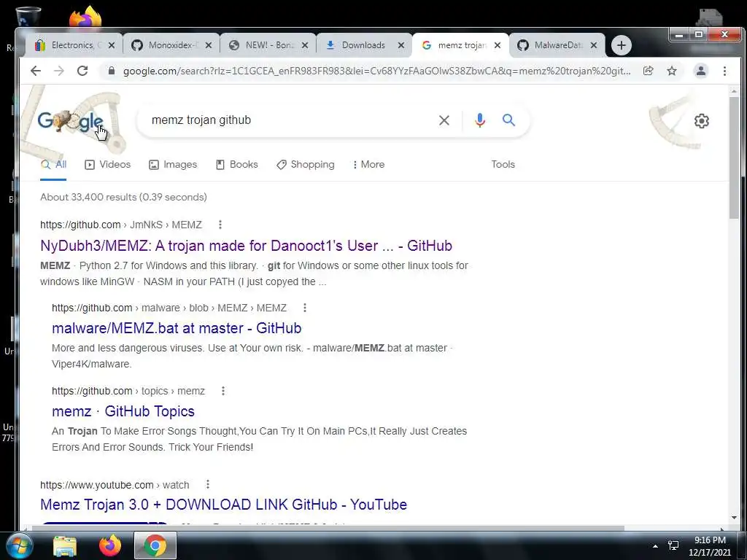747x560 pixels.
Task: Open the Firefox desktop shortcut
Action: [x=86, y=16]
